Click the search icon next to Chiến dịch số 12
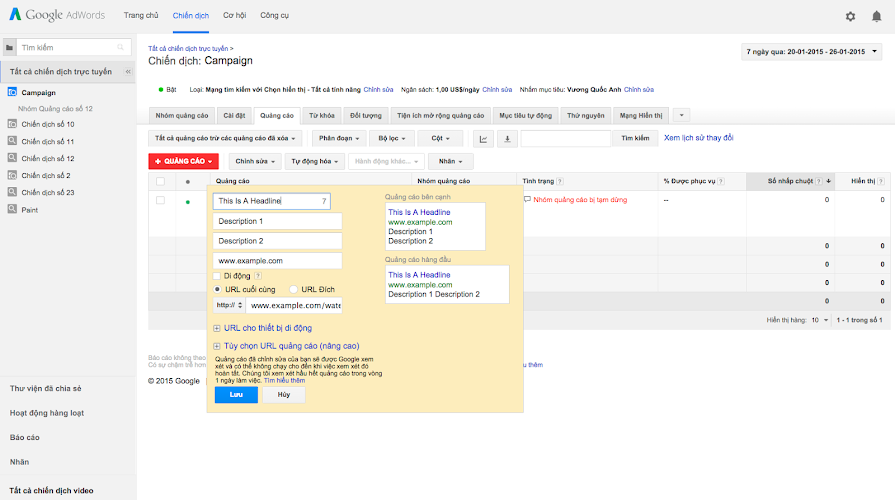This screenshot has height=500, width=895. pyautogui.click(x=12, y=158)
